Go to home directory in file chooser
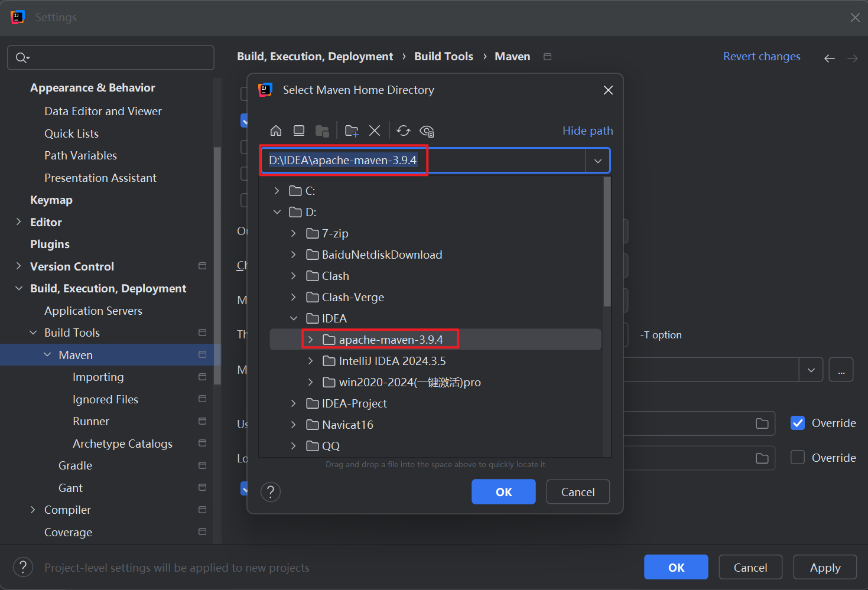The image size is (868, 590). [276, 131]
